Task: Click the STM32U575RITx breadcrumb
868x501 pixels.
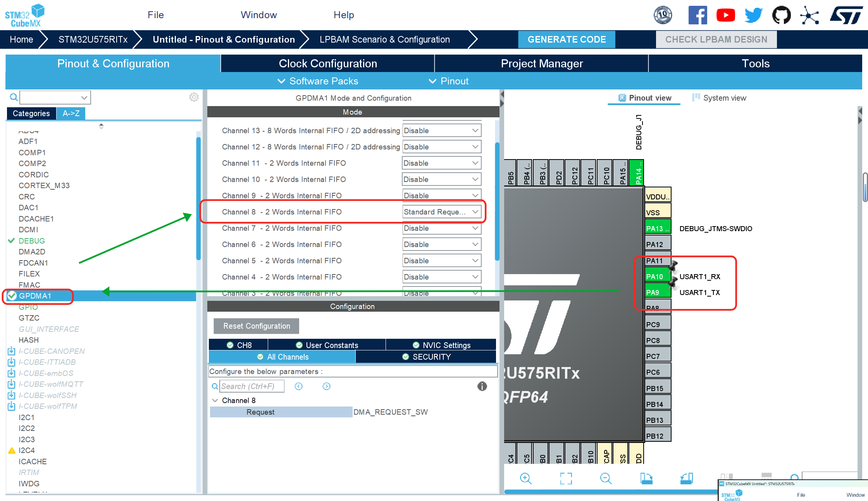Action: (x=93, y=39)
